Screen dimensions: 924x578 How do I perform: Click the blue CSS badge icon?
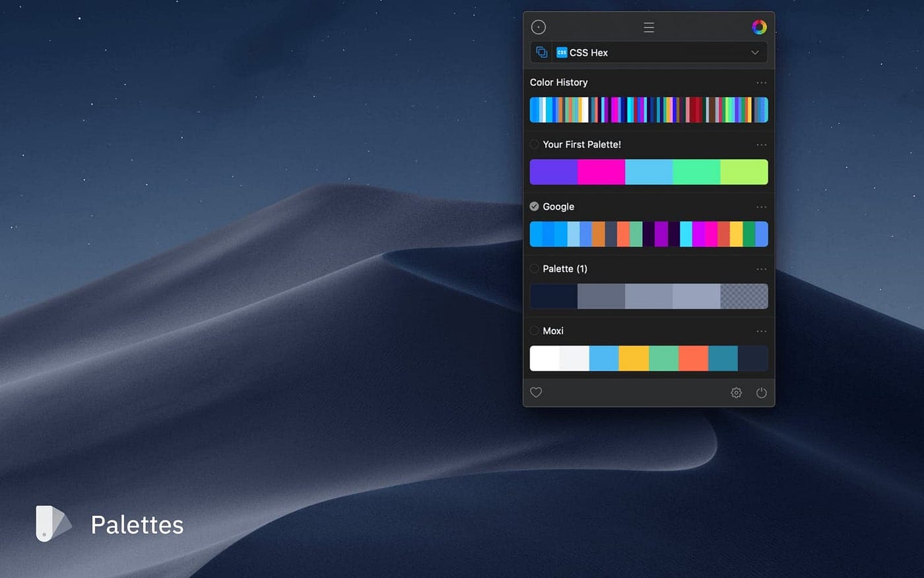coord(561,52)
